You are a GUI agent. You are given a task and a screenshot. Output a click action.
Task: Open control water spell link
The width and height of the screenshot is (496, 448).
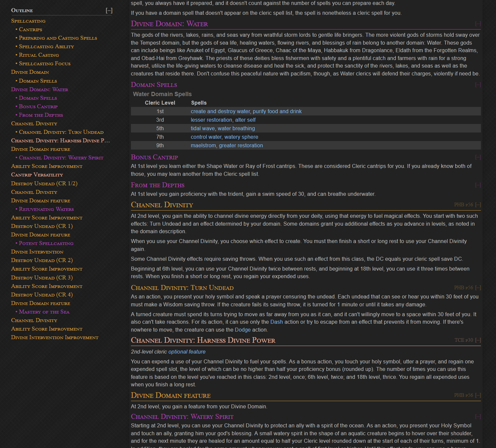click(x=206, y=137)
